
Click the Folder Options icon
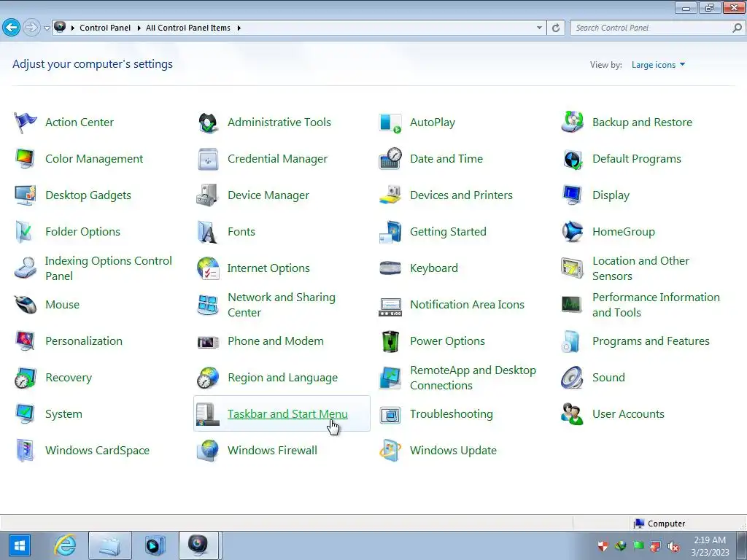coord(26,232)
